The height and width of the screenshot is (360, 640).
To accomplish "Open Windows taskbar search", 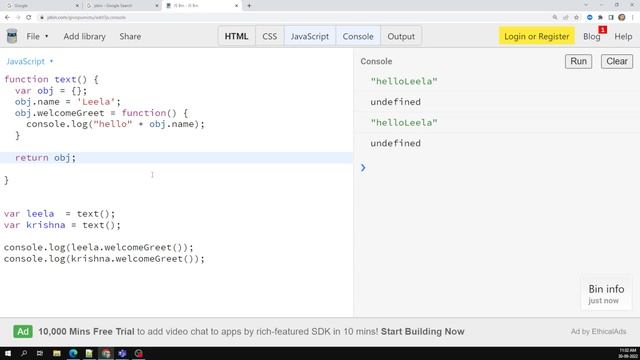I will pyautogui.click(x=24, y=353).
